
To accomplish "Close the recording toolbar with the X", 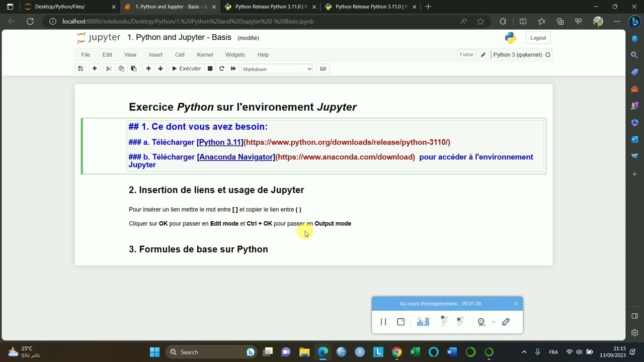I will point(516,304).
